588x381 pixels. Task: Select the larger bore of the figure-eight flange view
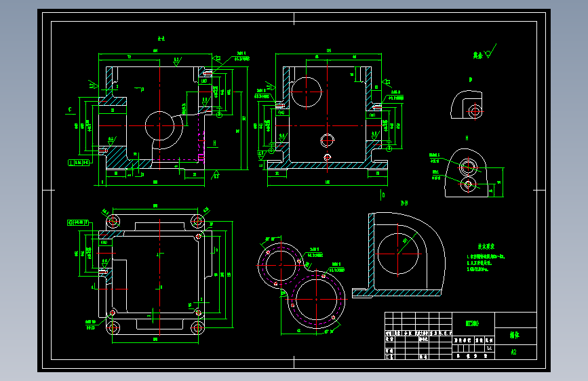(317, 299)
